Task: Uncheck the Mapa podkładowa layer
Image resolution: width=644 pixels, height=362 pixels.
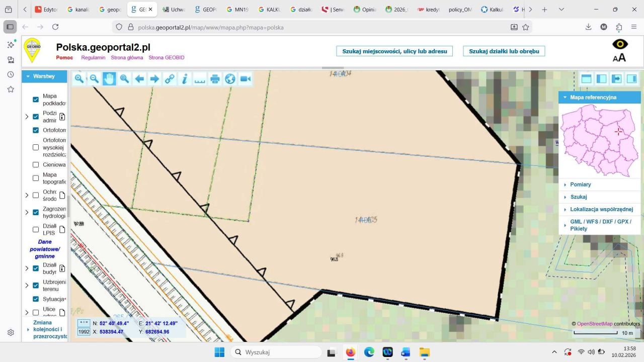Action: (36, 100)
